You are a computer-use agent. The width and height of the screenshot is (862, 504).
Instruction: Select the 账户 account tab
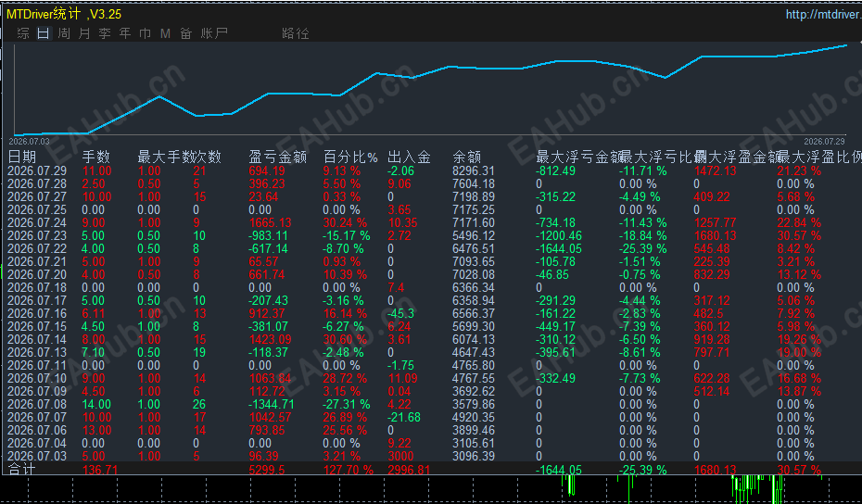214,33
